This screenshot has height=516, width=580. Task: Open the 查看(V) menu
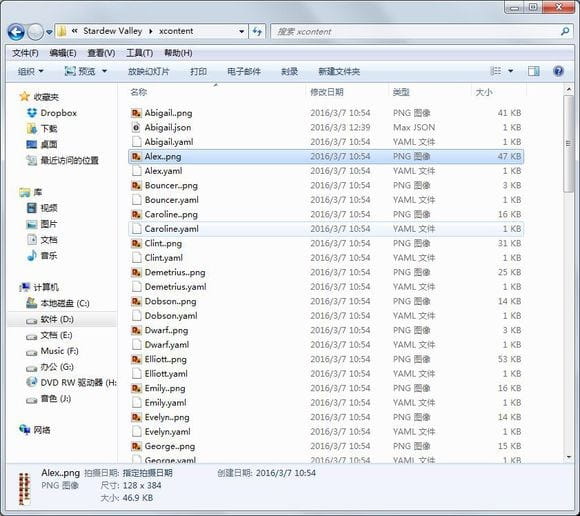tap(101, 53)
